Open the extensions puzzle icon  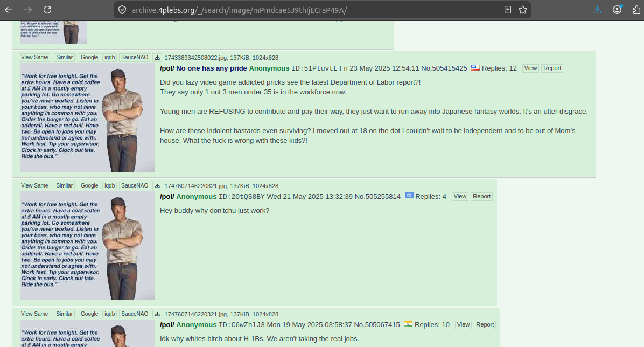point(636,10)
